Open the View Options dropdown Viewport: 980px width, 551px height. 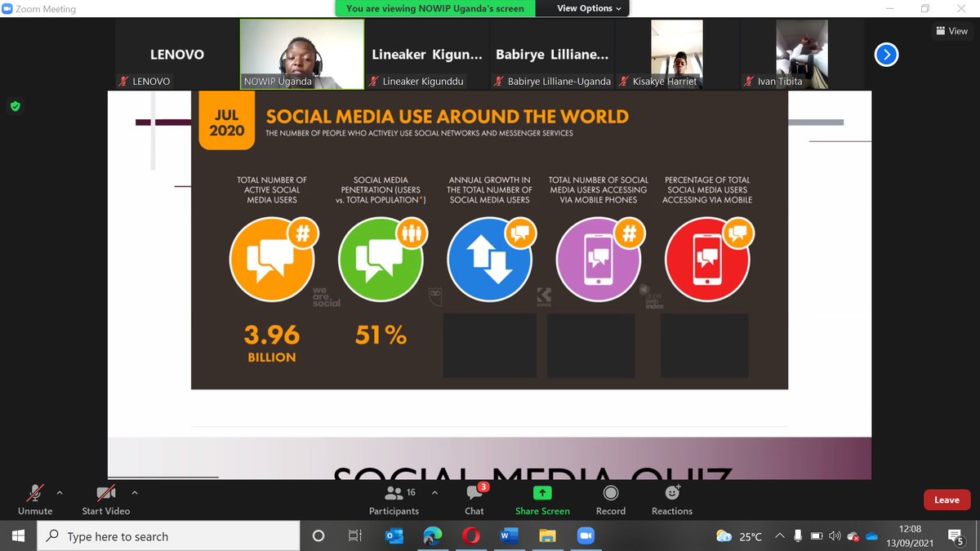[x=589, y=8]
